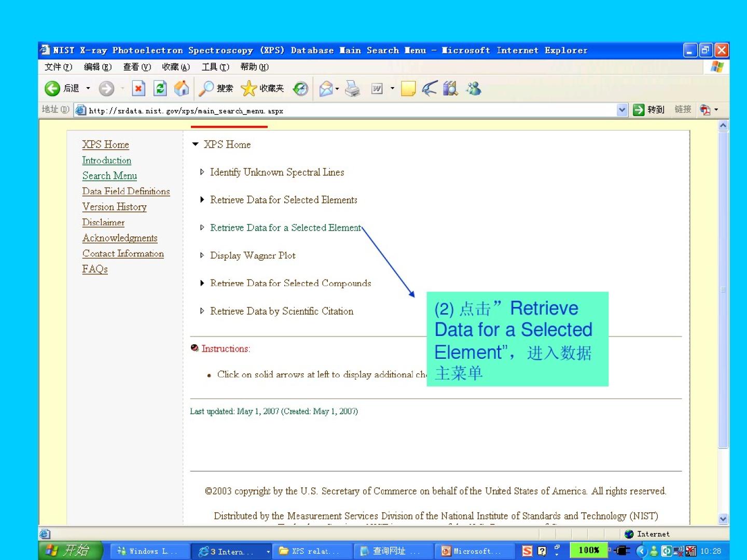Open the address bar dropdown arrow
Screen dimensions: 747x560
click(622, 110)
